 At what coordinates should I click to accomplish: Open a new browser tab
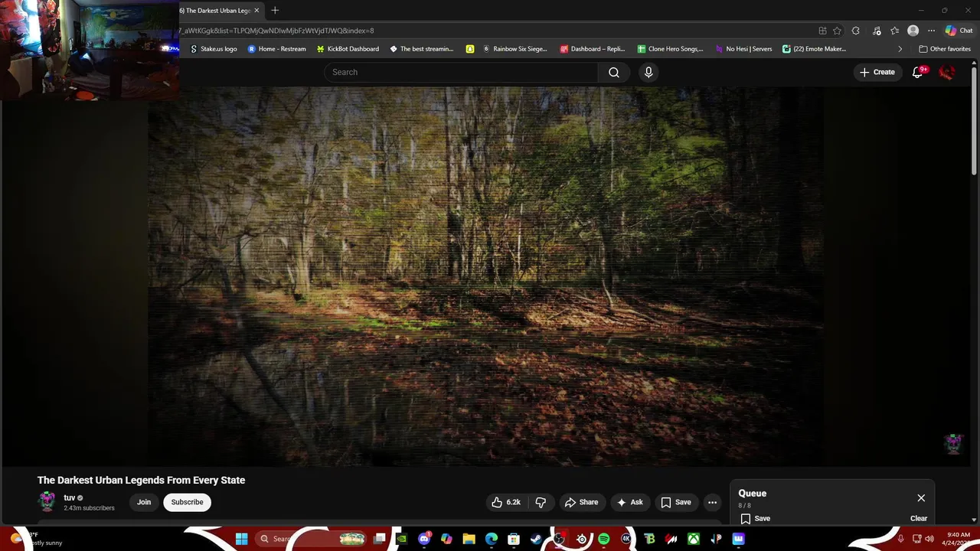[x=275, y=10]
